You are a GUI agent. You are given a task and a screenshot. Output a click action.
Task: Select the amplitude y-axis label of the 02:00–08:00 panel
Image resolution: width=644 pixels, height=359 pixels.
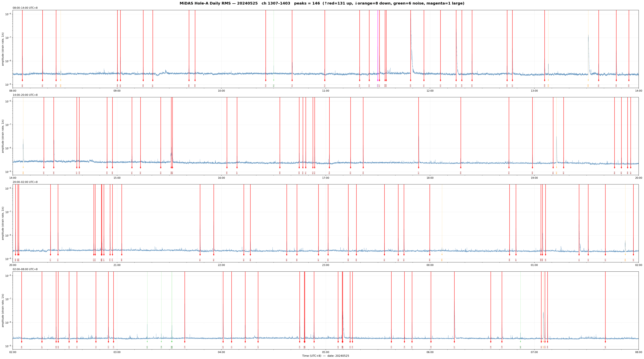pyautogui.click(x=3, y=310)
